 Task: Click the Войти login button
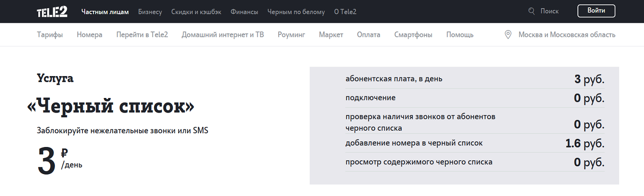coord(596,11)
